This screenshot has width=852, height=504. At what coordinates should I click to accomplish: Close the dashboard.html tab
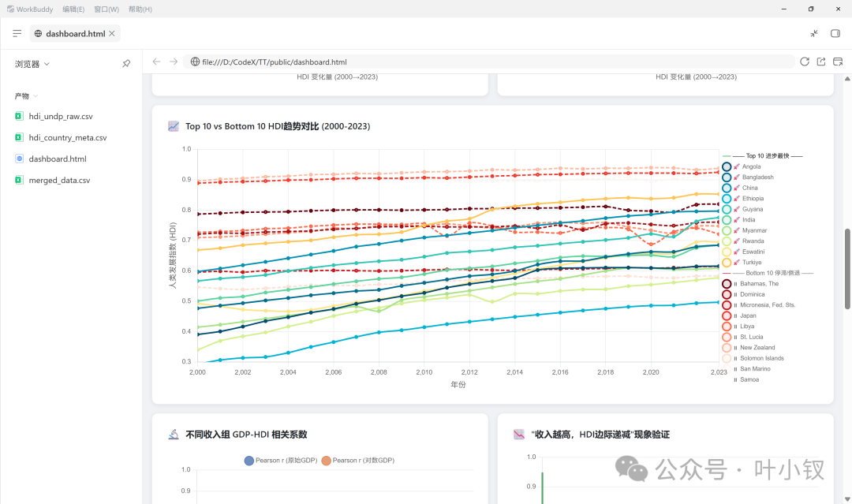click(112, 34)
